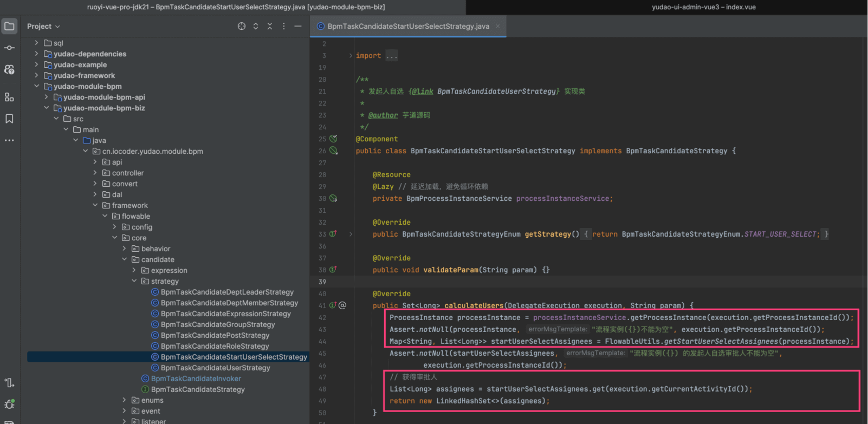This screenshot has height=424, width=868.
Task: Click the @ gutter icon on line 41
Action: (x=342, y=305)
